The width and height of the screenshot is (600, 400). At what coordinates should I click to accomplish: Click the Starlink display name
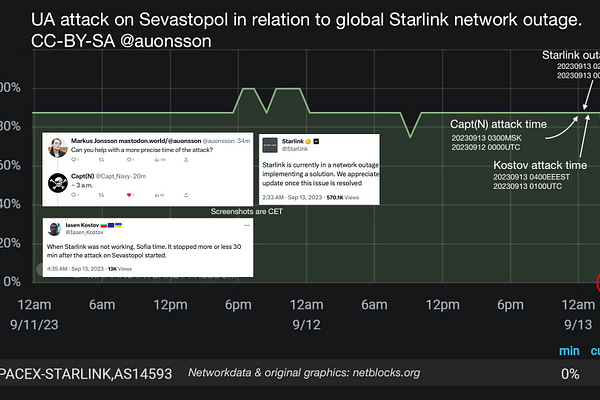[x=293, y=141]
